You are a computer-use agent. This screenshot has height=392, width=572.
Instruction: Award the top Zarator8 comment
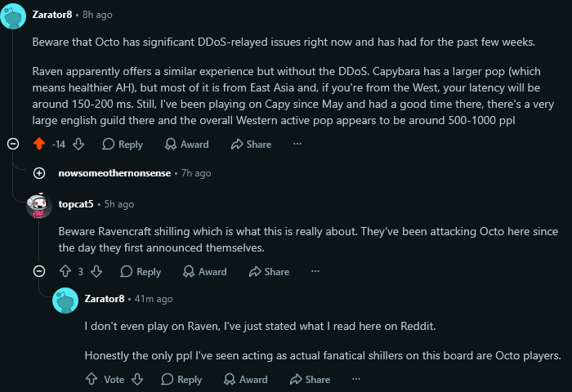click(187, 145)
